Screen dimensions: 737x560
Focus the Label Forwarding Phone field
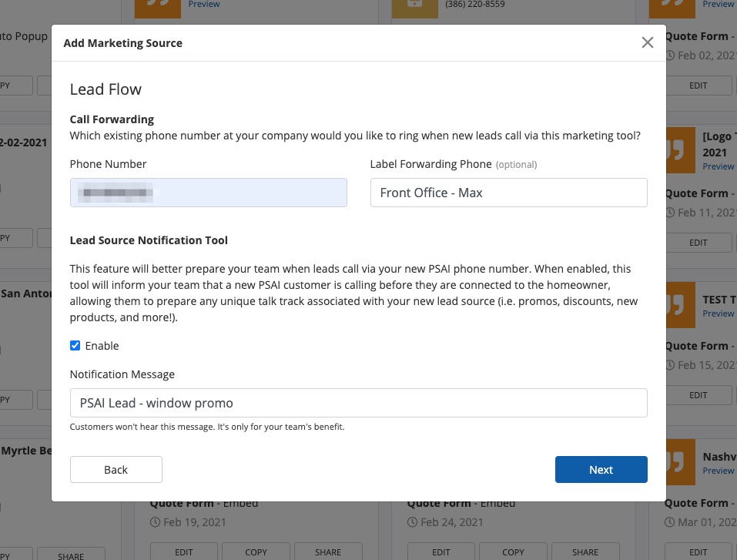508,193
